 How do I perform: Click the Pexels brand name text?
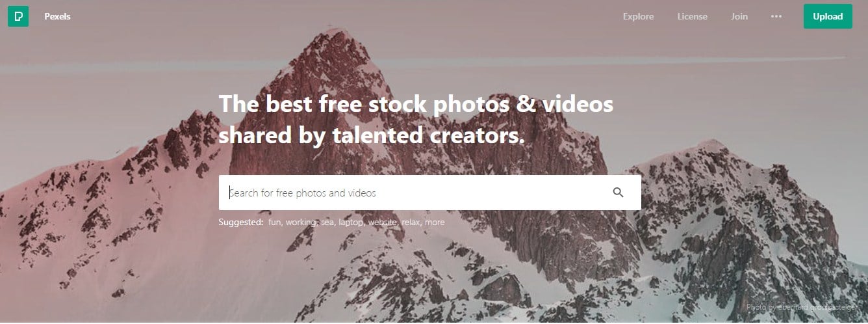(x=57, y=17)
